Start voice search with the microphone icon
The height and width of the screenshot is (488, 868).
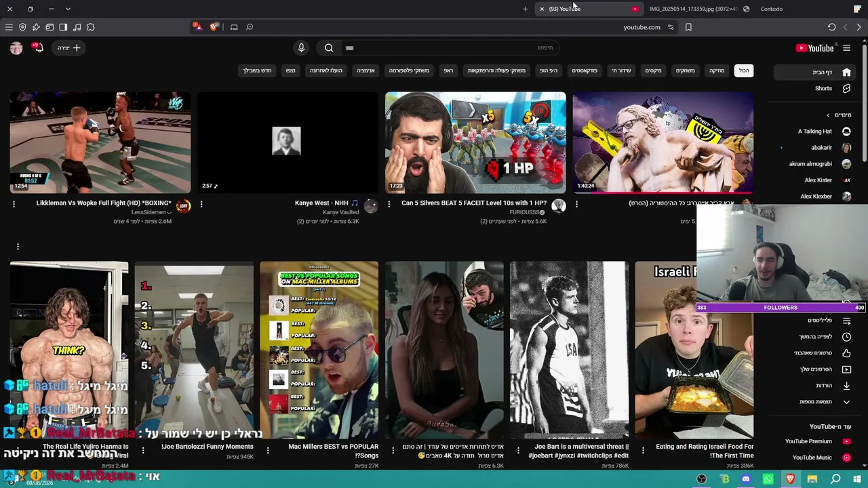pos(301,47)
